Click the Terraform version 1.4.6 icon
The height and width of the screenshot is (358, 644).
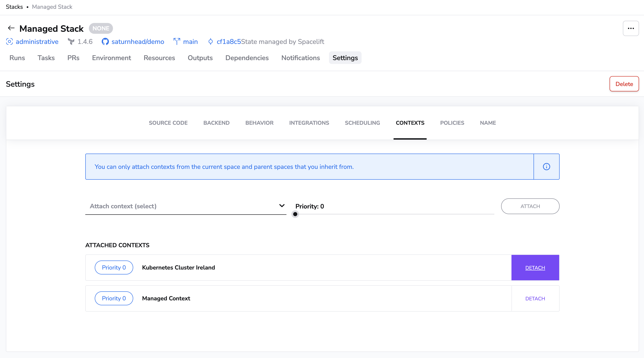coord(71,41)
